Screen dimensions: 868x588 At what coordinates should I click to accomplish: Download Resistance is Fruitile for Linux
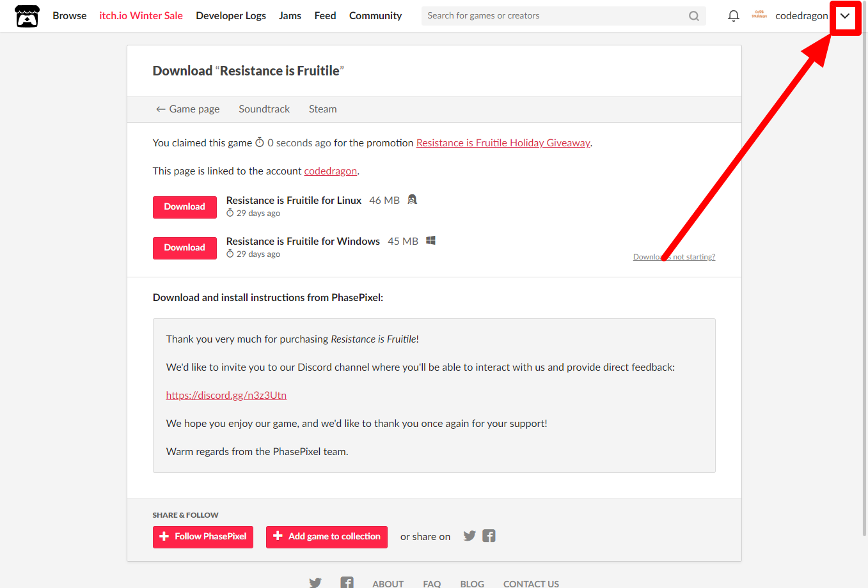click(x=185, y=207)
